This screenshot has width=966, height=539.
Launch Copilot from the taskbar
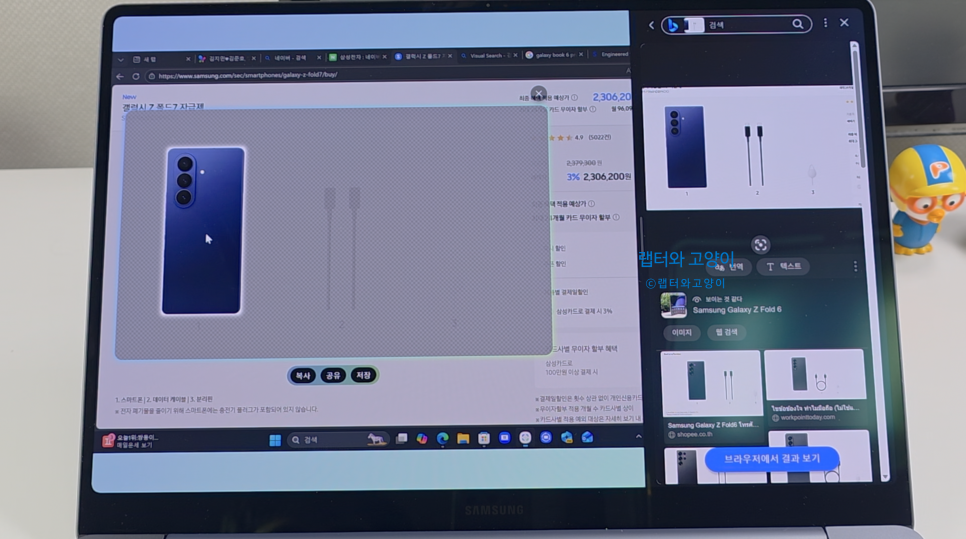point(422,439)
